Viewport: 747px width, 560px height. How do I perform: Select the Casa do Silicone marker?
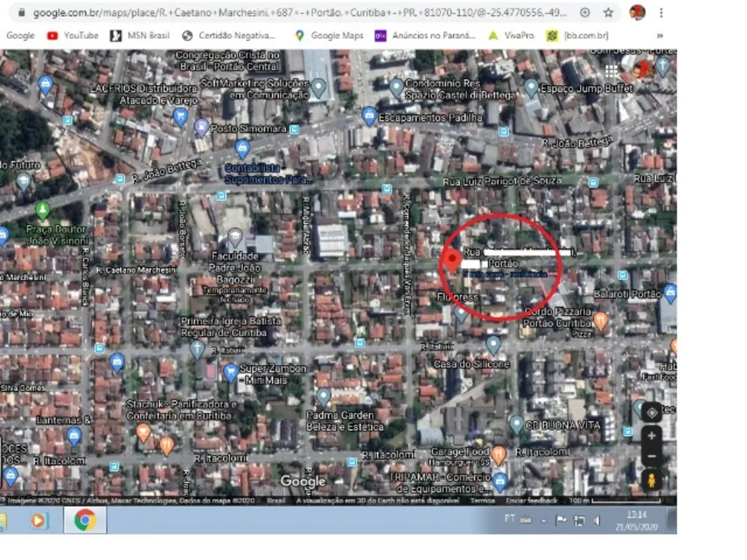pos(493,345)
